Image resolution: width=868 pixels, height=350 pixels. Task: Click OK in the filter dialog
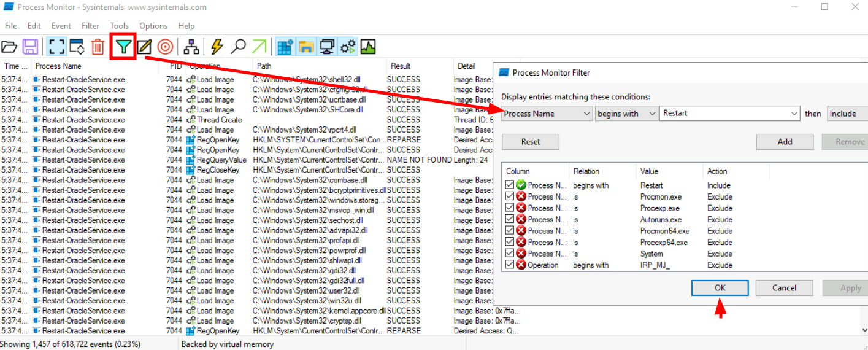point(720,288)
